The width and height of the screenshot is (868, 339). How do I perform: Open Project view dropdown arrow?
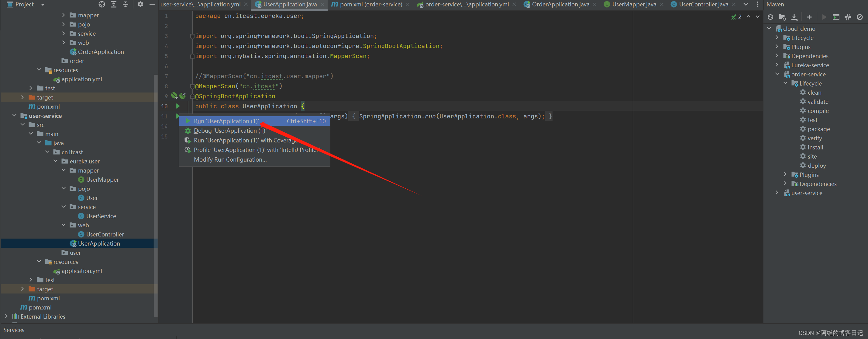coord(43,5)
